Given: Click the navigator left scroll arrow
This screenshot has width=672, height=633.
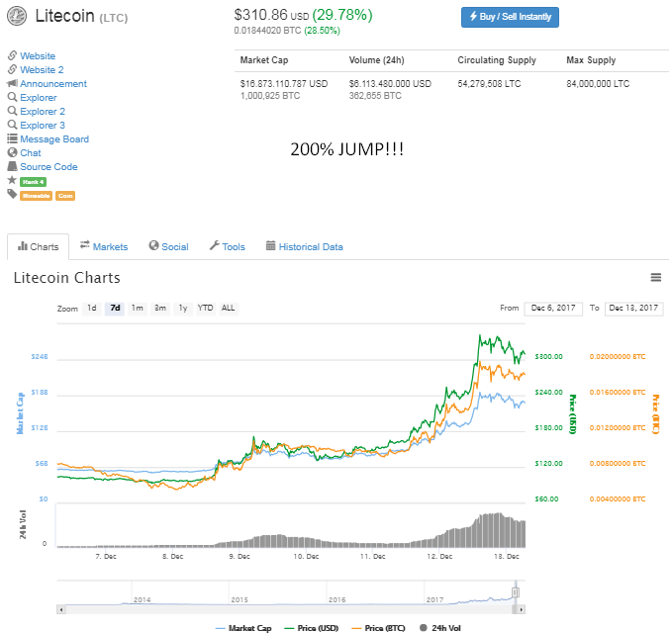Looking at the screenshot, I should (61, 609).
